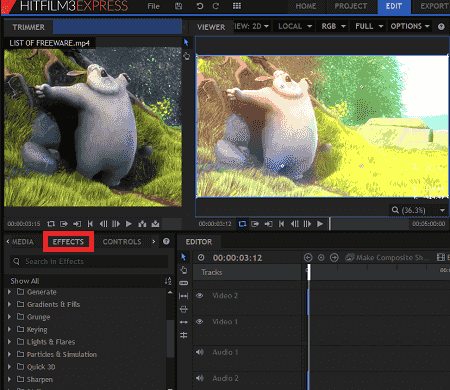The image size is (450, 390).
Task: Switch to the PROJECT screen tab
Action: 351,6
